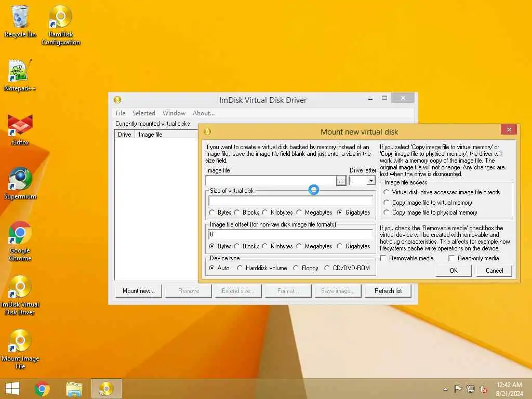The width and height of the screenshot is (532, 399).
Task: Click the Drive column header
Action: [125, 135]
